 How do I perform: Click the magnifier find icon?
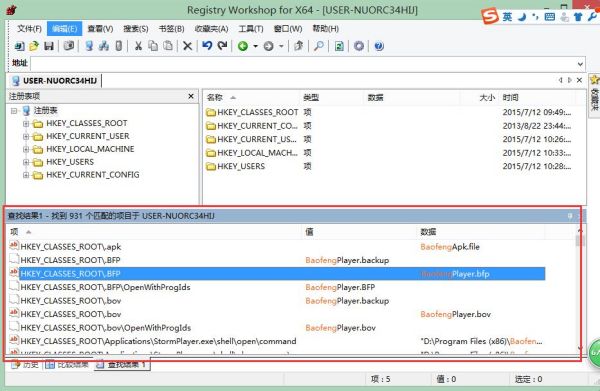pos(318,46)
